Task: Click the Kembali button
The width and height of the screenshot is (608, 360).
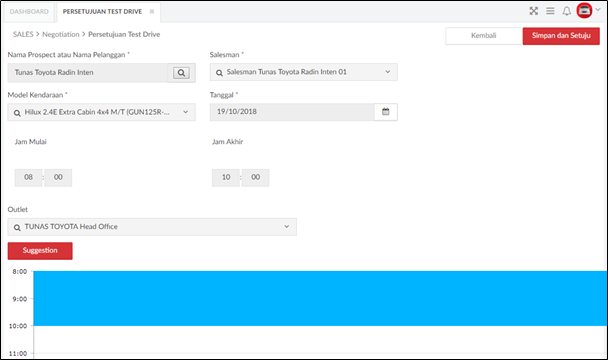Action: click(x=484, y=36)
